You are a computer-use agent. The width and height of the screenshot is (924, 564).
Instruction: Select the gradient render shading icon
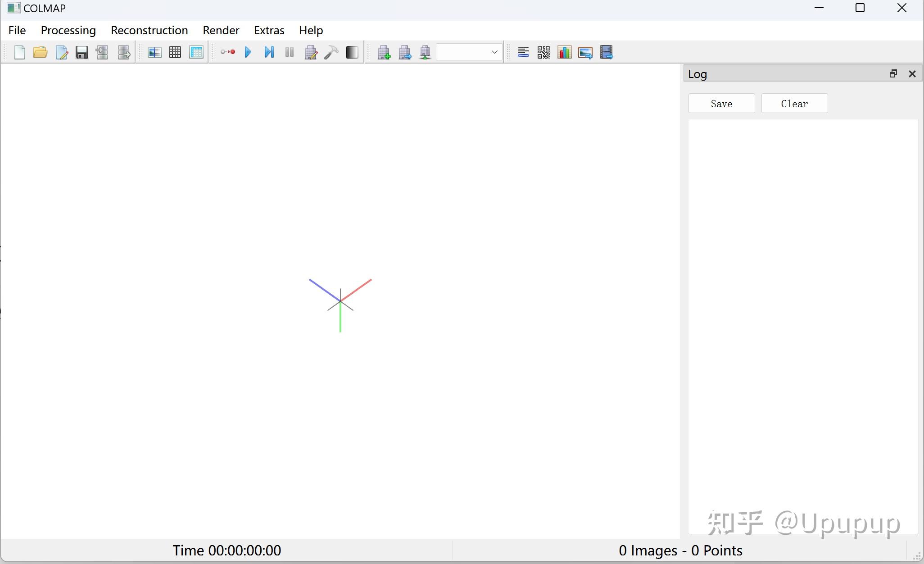tap(352, 52)
